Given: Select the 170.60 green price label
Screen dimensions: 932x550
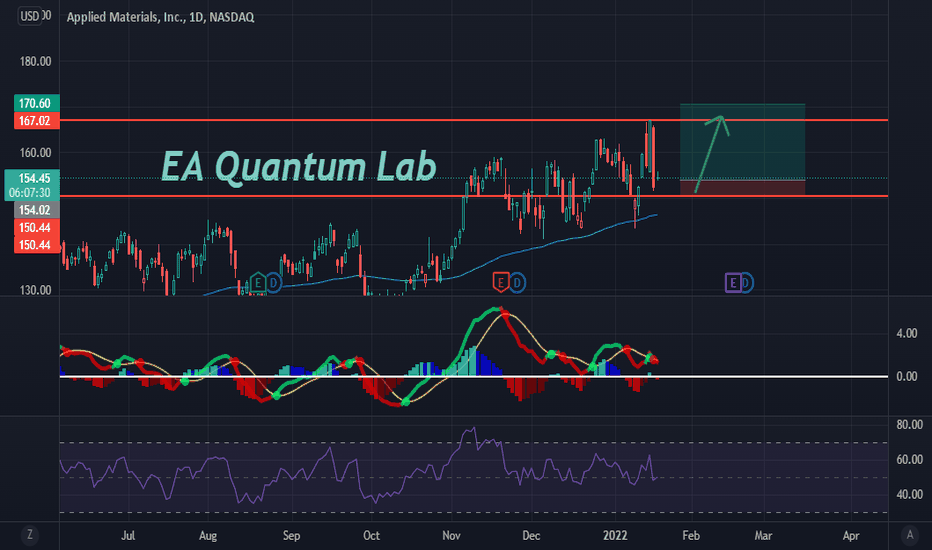Looking at the screenshot, I should pos(36,103).
